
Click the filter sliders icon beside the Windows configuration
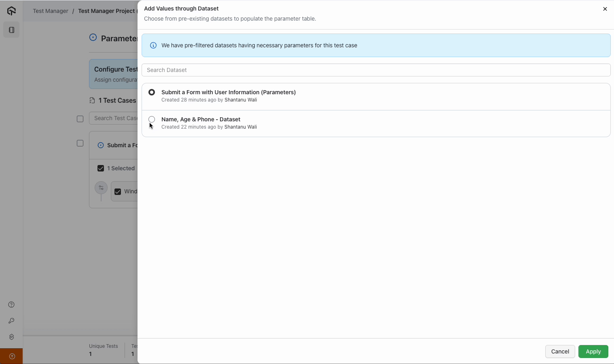coord(101,188)
